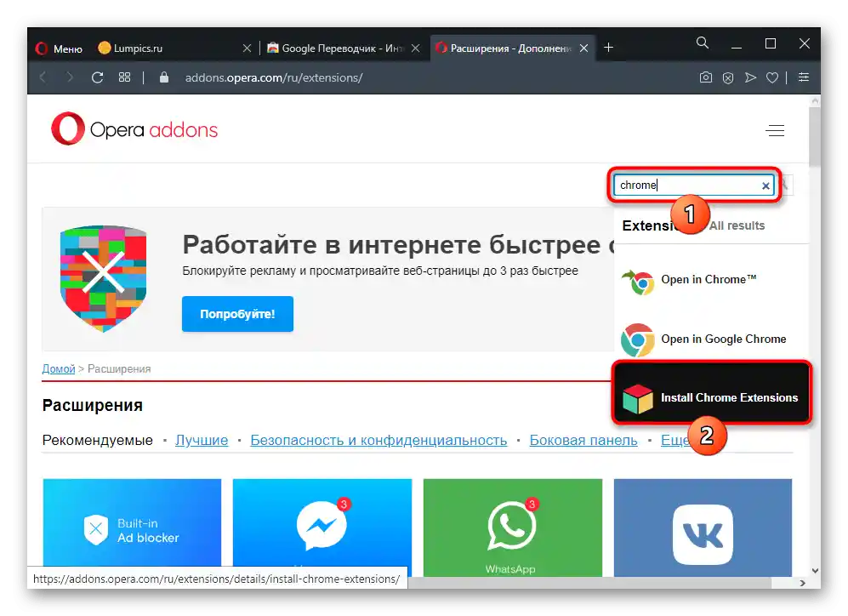
Task: Open a new tab with plus button
Action: [x=608, y=48]
